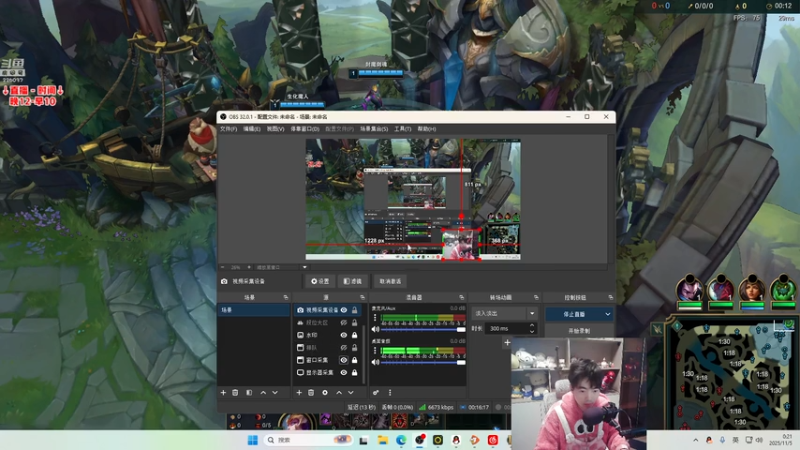Select the 场景 item in the scenes list
The image size is (800, 450).
tap(254, 310)
